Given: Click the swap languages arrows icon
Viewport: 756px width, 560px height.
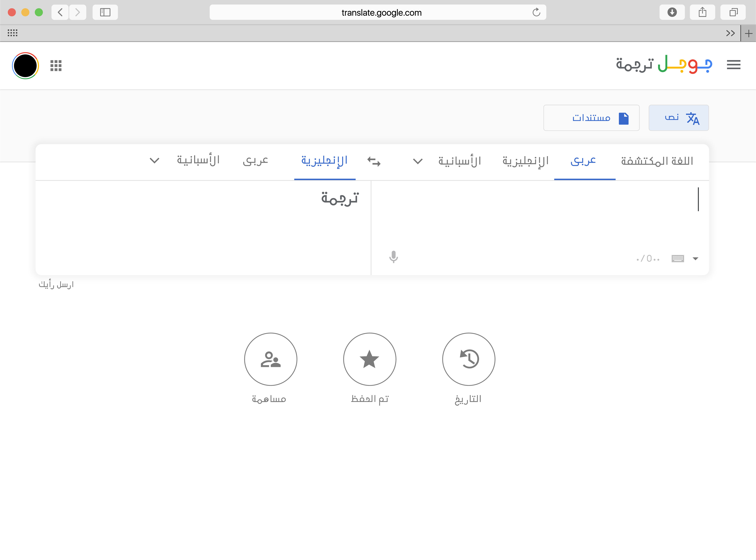Looking at the screenshot, I should (x=374, y=161).
